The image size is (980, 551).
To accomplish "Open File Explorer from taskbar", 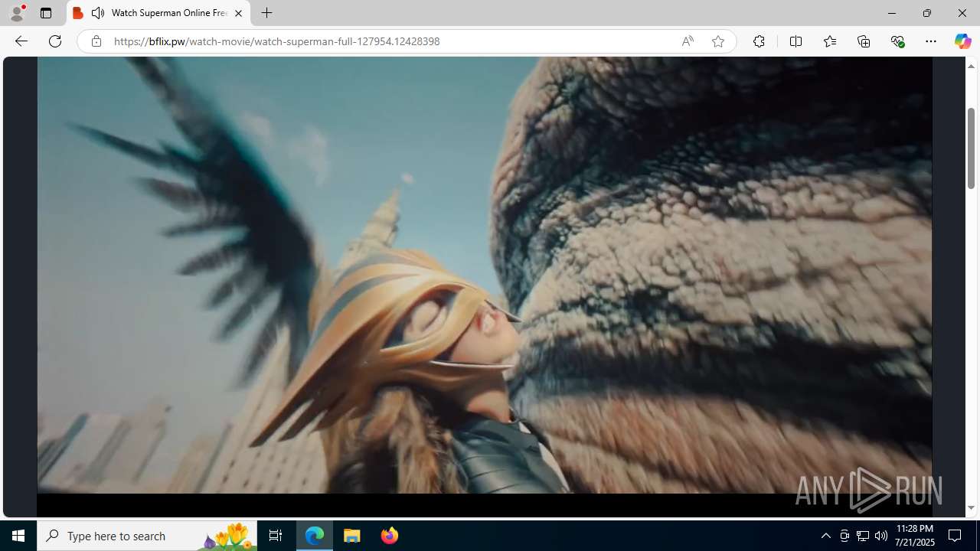I will pyautogui.click(x=352, y=536).
